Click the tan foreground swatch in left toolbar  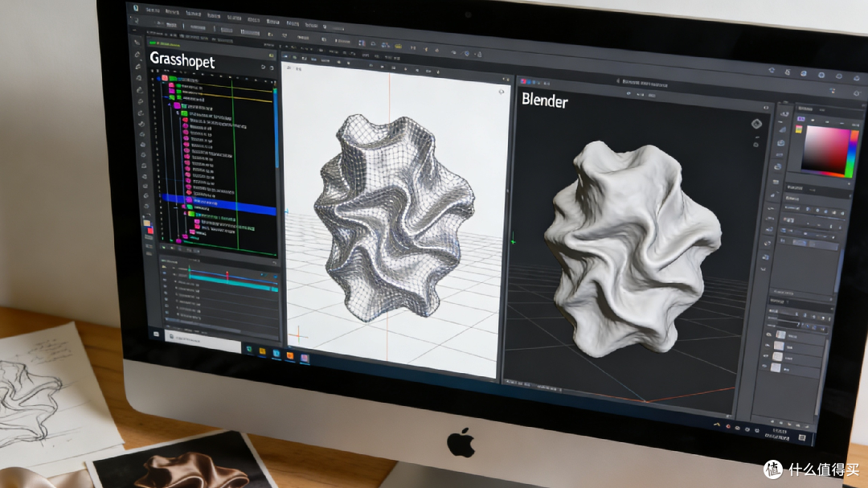[x=147, y=223]
